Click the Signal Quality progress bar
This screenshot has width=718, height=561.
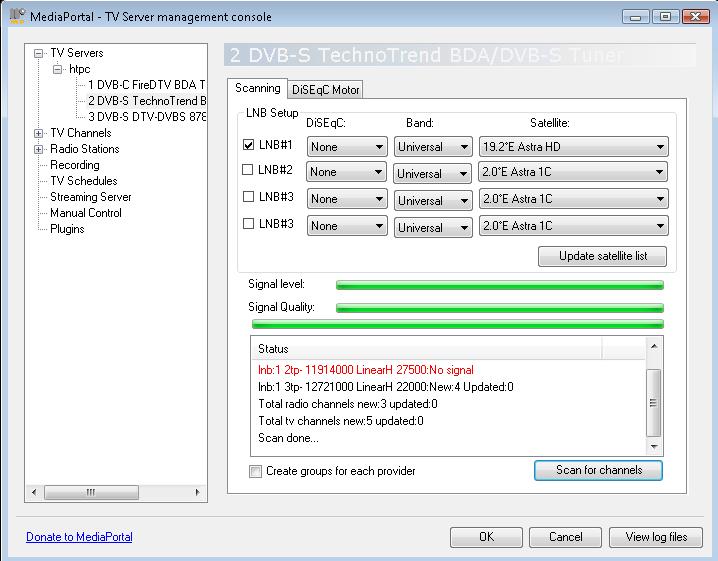click(x=500, y=308)
